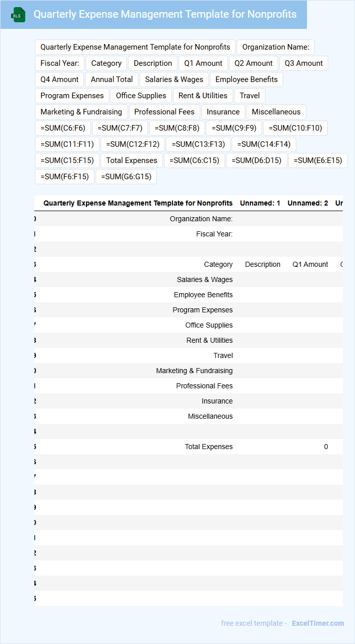
Task: Click the '=SUM(C9:F9)' formula chip
Action: click(x=234, y=128)
